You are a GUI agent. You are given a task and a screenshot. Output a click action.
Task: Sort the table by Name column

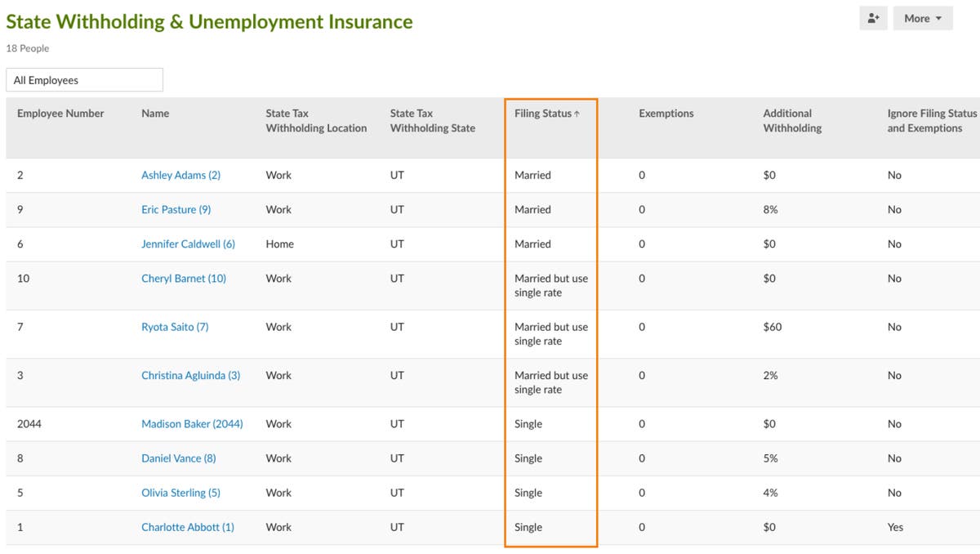coord(155,113)
